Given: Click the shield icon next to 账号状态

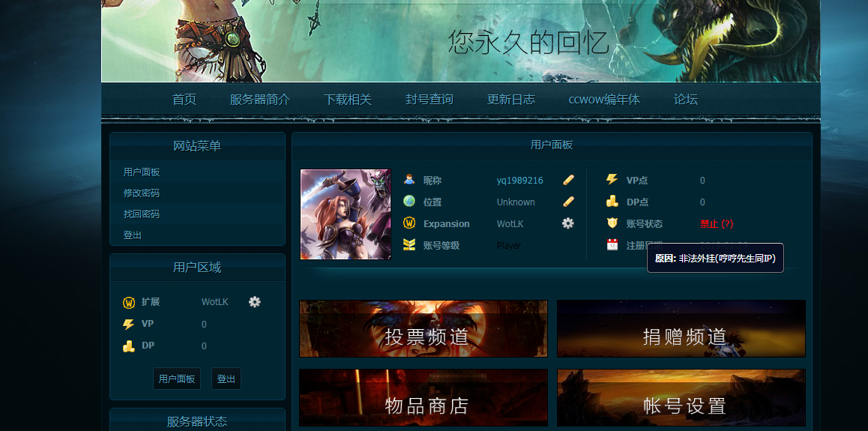Looking at the screenshot, I should point(612,223).
